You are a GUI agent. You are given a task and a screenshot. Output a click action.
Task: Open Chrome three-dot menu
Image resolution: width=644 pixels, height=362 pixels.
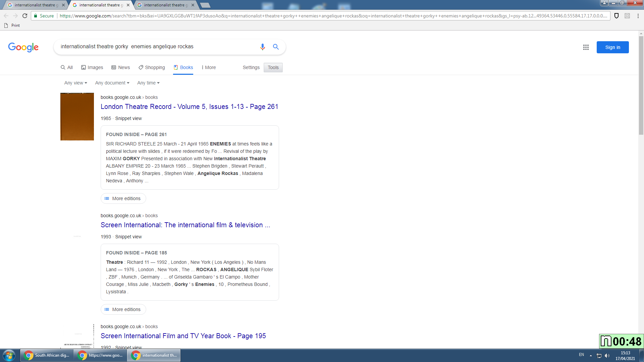tap(638, 16)
